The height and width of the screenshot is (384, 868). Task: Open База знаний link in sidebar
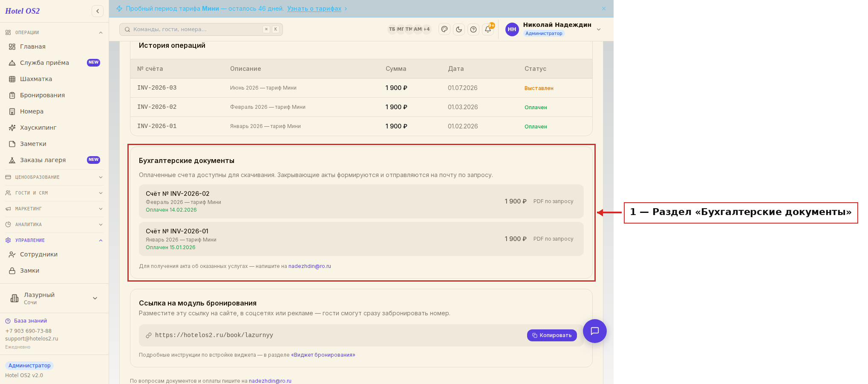(30, 321)
